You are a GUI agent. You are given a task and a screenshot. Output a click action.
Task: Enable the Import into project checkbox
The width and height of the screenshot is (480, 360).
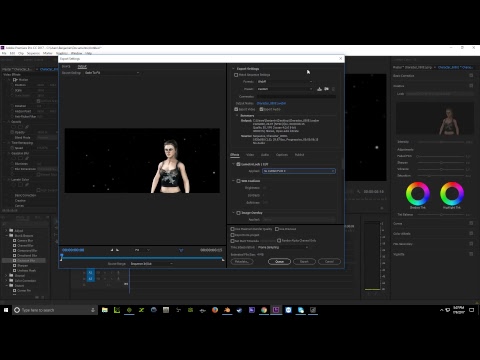click(x=232, y=235)
